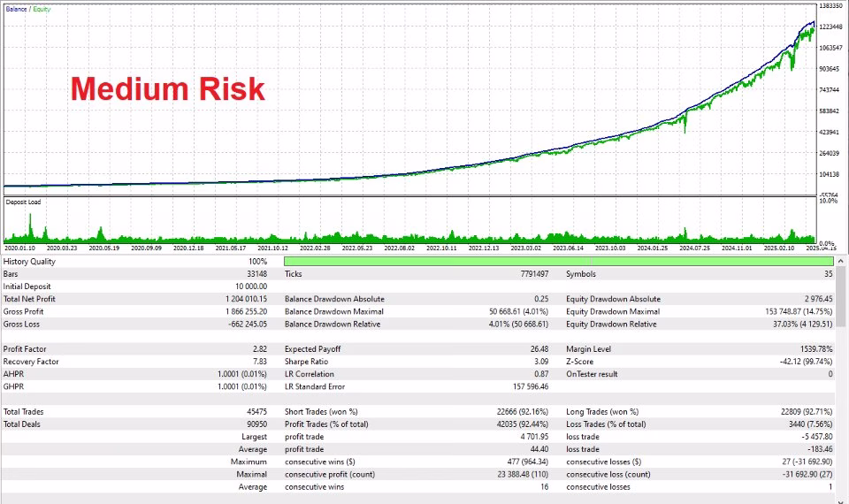Click the Recovery Factor label
The height and width of the screenshot is (504, 849).
coord(31,362)
